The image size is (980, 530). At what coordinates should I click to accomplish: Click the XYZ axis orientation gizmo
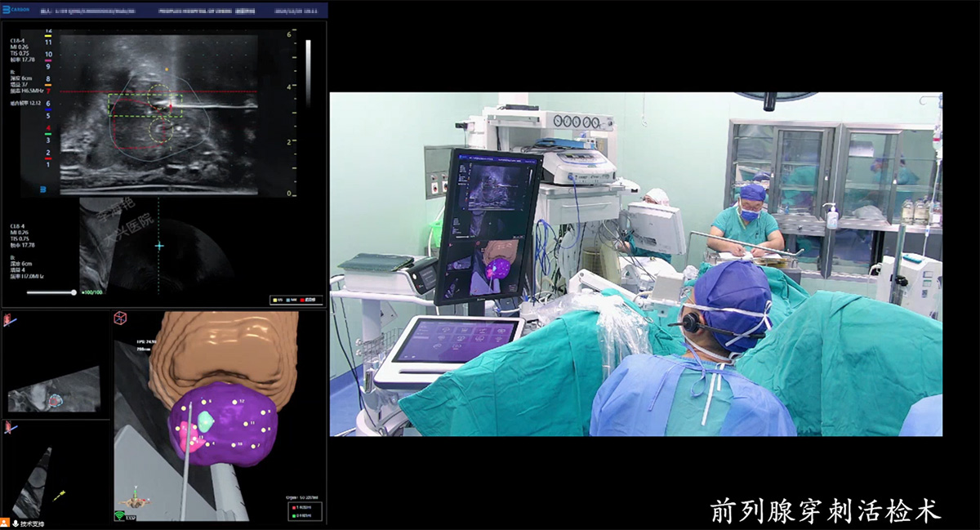[136, 498]
